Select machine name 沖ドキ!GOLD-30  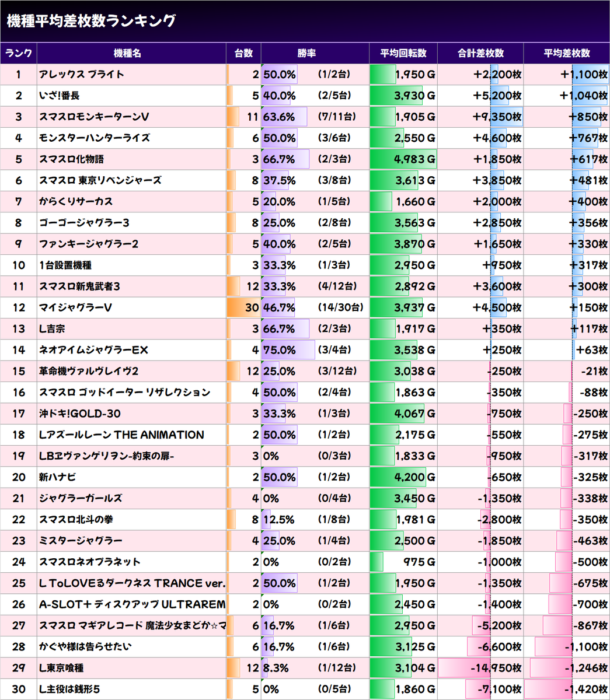click(x=80, y=414)
